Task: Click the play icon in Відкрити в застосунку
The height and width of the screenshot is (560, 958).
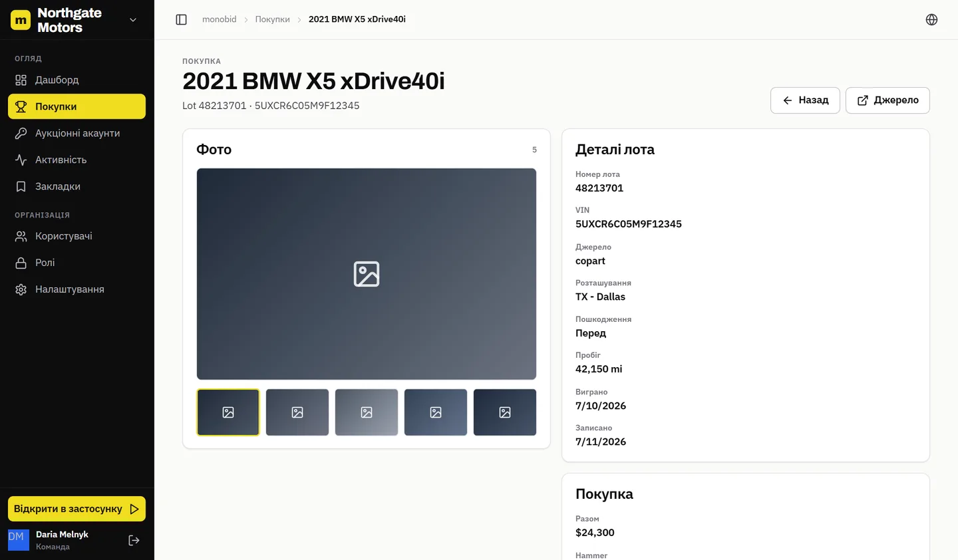Action: [x=134, y=509]
